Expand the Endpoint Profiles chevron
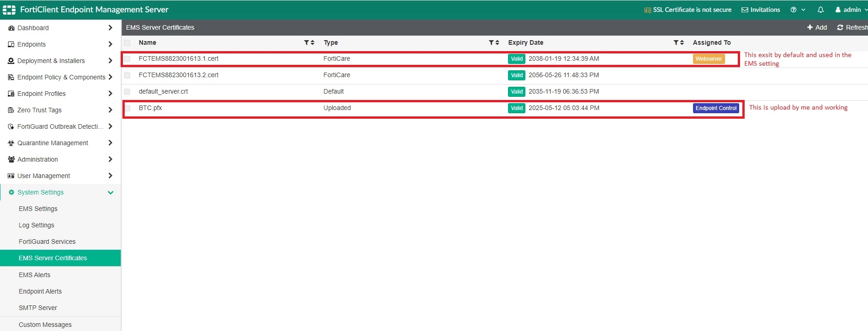 (110, 94)
